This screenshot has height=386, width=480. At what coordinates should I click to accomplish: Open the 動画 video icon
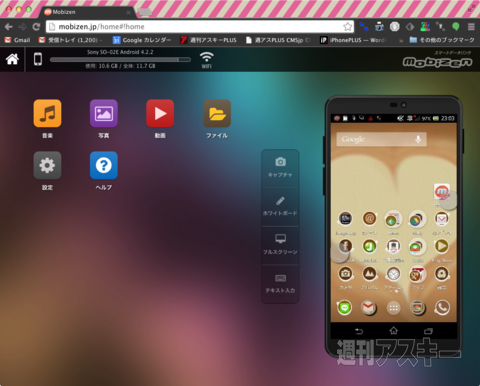(160, 114)
